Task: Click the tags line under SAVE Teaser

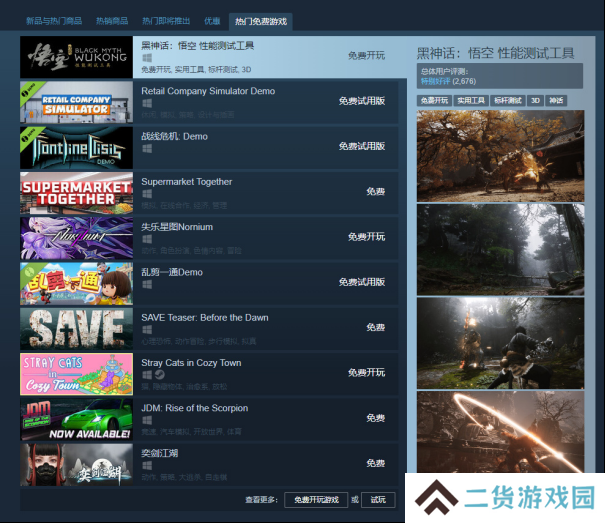Action: [x=199, y=342]
